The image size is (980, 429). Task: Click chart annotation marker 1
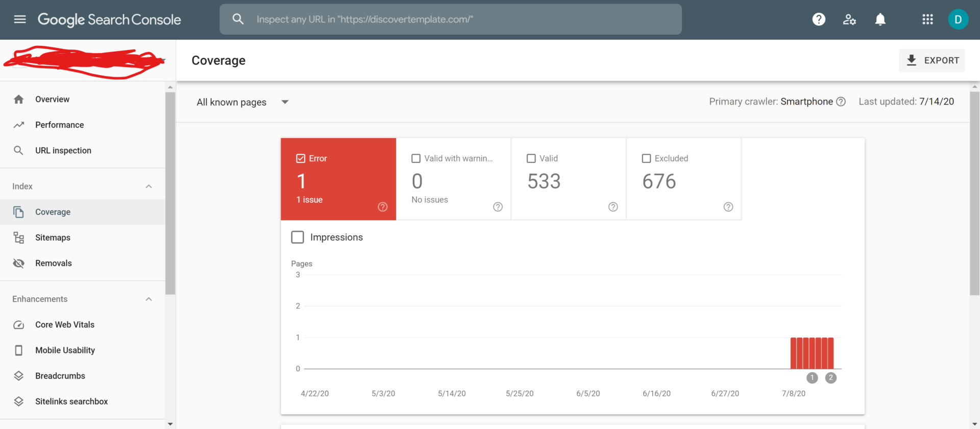click(812, 378)
